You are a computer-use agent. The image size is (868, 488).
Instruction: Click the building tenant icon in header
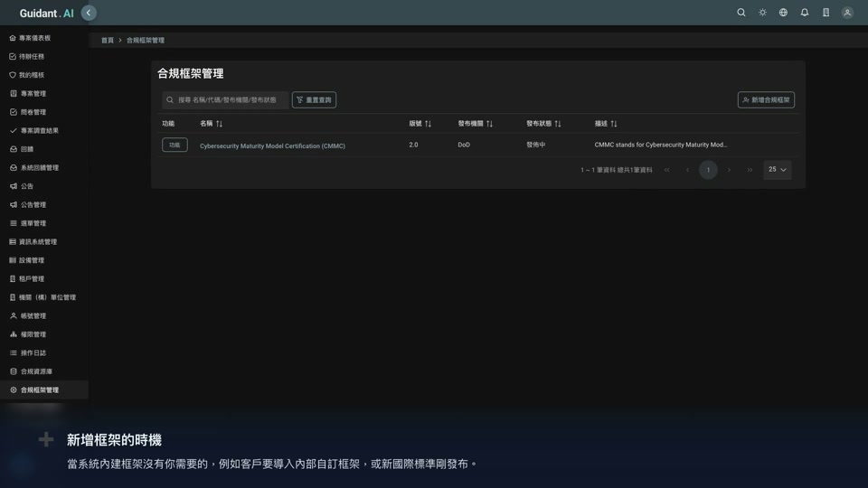click(826, 12)
